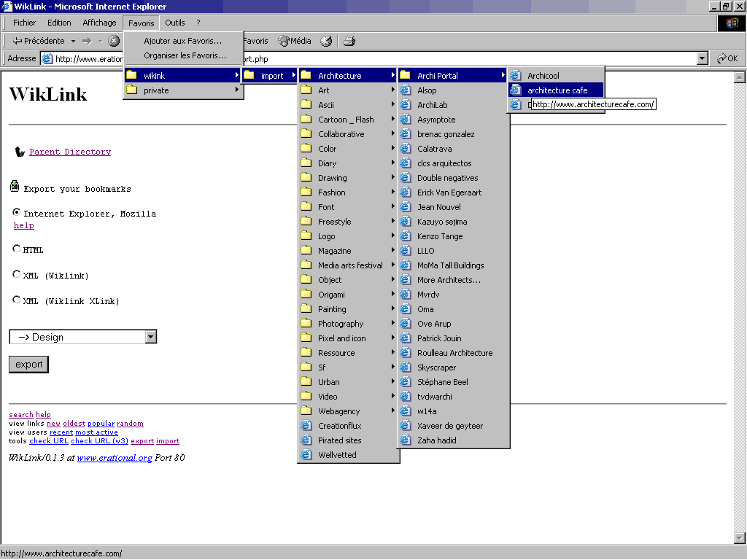The image size is (747, 560).
Task: Expand the Art folder submenu
Action: 348,90
